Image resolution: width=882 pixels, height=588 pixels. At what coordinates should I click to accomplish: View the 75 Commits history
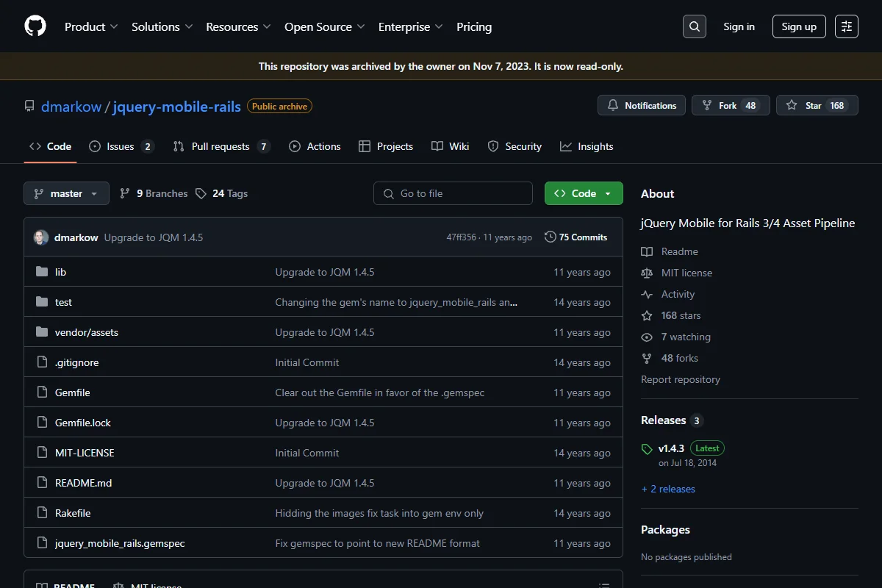click(576, 237)
